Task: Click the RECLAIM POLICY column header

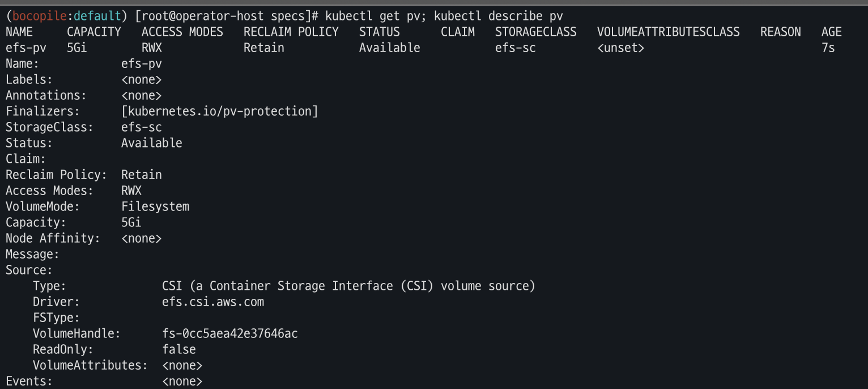Action: click(291, 32)
